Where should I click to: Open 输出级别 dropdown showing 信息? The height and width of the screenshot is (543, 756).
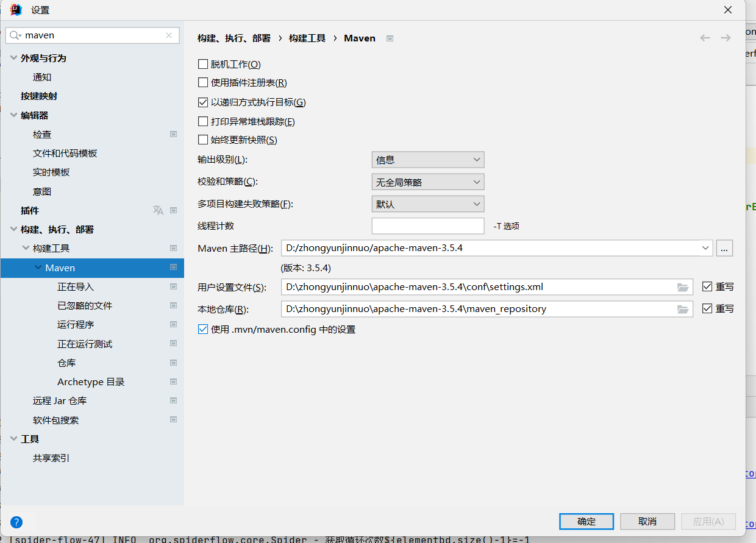point(428,160)
